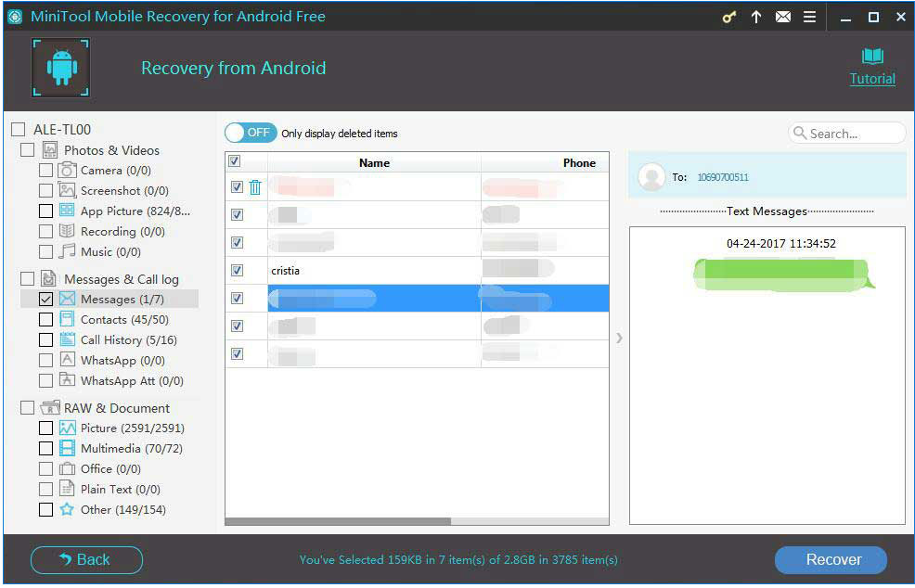915x588 pixels.
Task: Click the key register icon in title bar
Action: (x=729, y=18)
